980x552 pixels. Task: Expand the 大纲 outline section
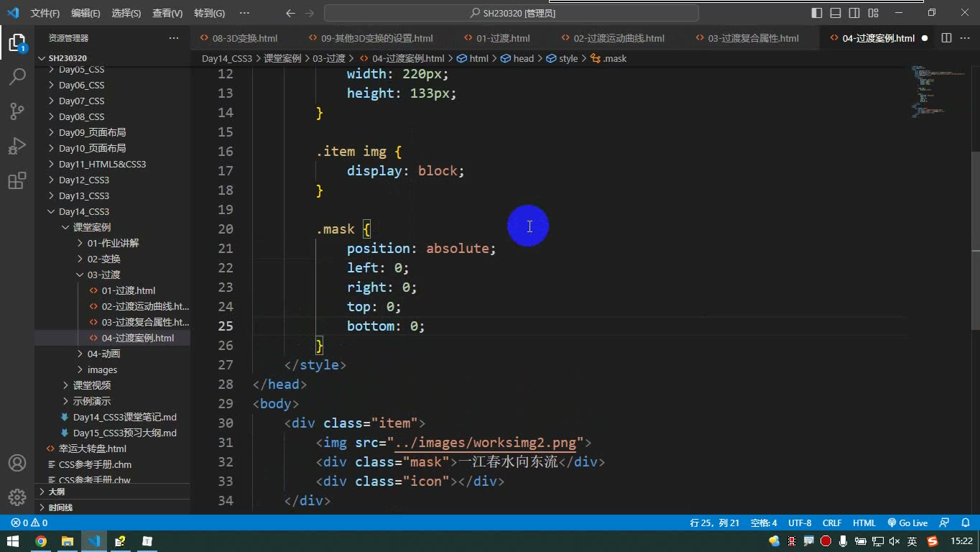click(56, 492)
